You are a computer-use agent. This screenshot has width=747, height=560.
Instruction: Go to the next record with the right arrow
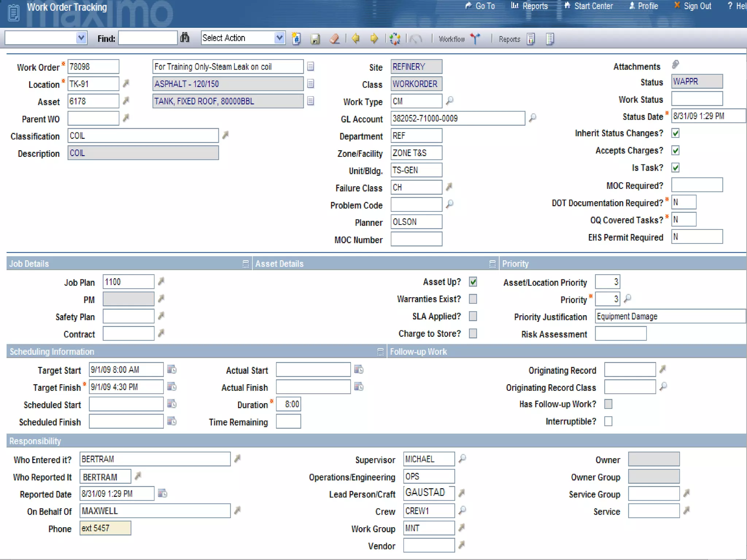tap(374, 38)
